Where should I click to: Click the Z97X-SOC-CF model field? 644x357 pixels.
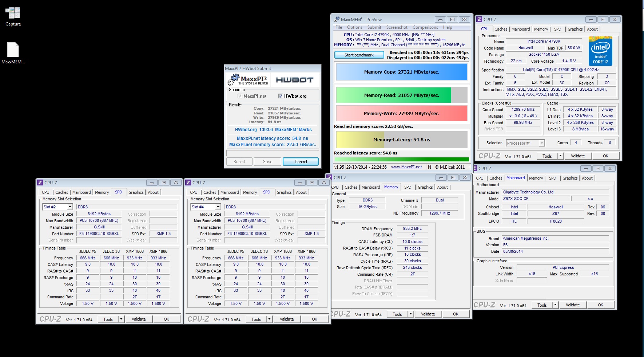click(536, 199)
